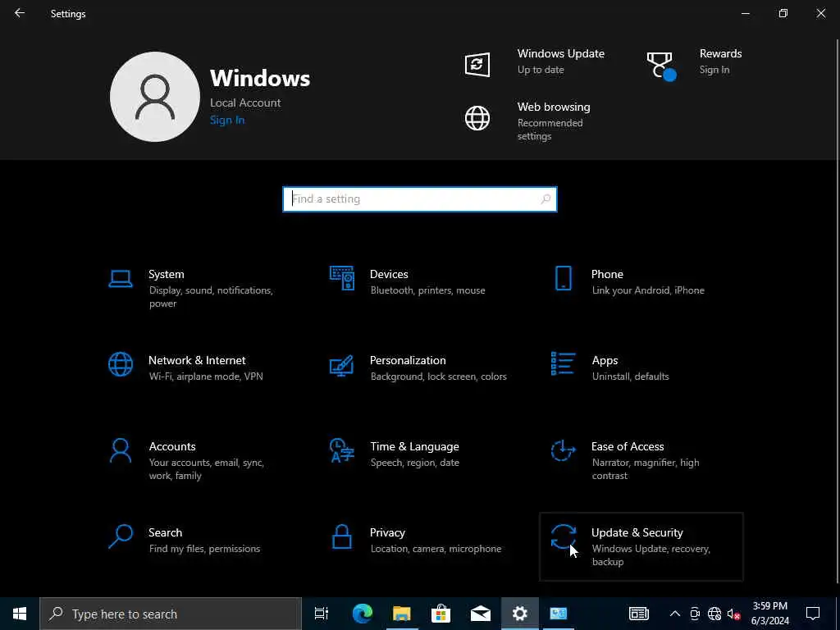Open the Action Center notifications icon
Image resolution: width=840 pixels, height=630 pixels.
point(813,614)
